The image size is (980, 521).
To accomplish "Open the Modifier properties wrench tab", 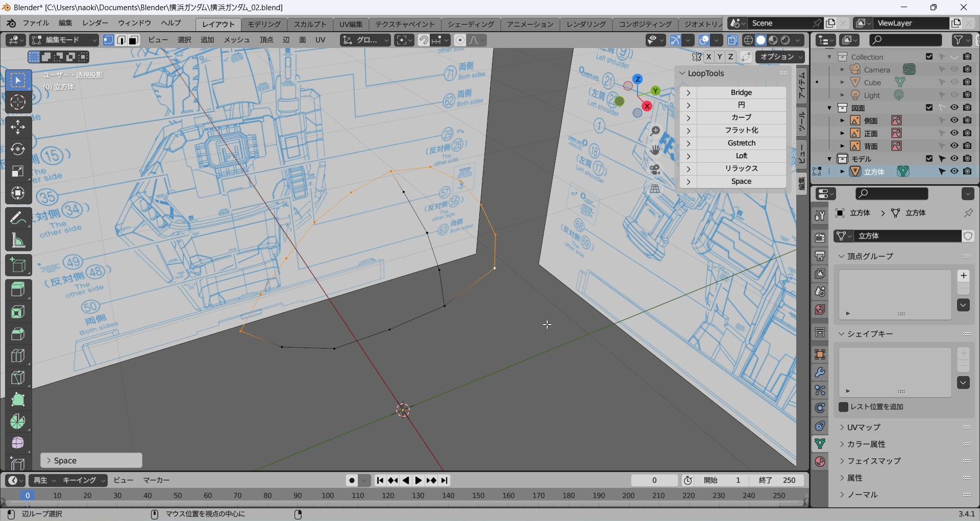I will click(820, 373).
